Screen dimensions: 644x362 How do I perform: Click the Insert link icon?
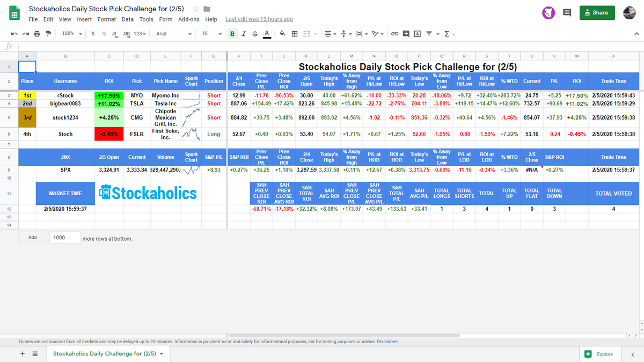394,34
